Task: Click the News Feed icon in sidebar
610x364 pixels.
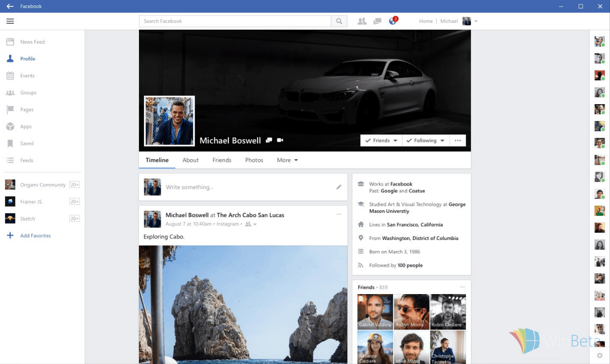Action: [x=10, y=42]
